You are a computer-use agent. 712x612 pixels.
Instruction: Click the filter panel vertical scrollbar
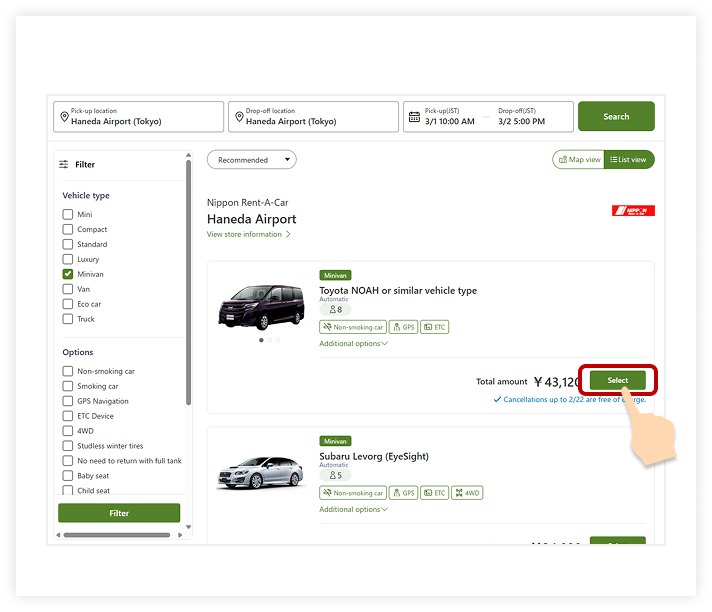tap(188, 282)
